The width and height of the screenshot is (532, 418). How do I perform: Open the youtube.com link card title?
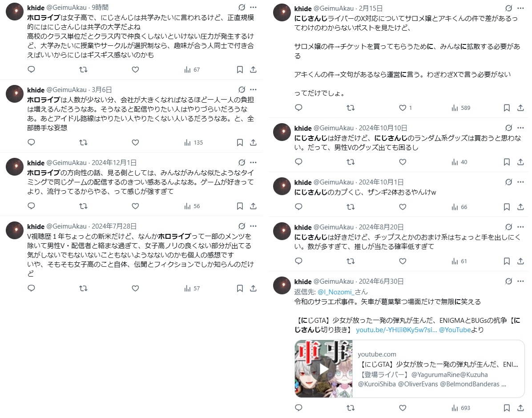(438, 364)
